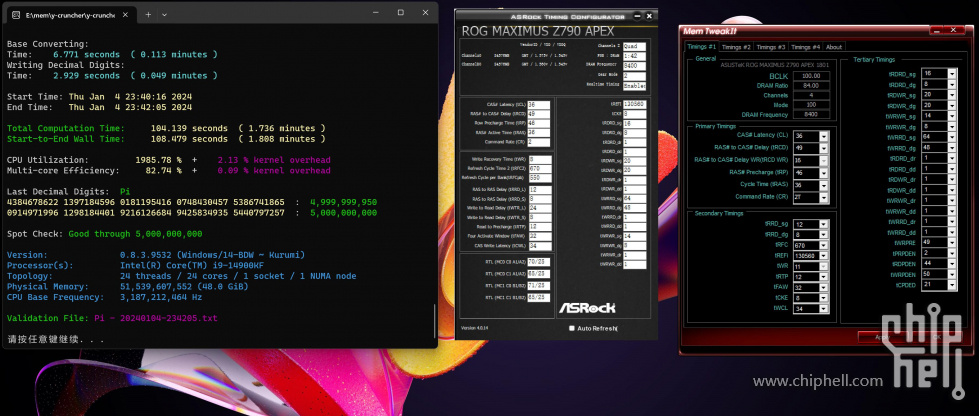Click DRAM Frequency field in MemTweakIt General
Screen dimensions: 979x416
tap(812, 115)
